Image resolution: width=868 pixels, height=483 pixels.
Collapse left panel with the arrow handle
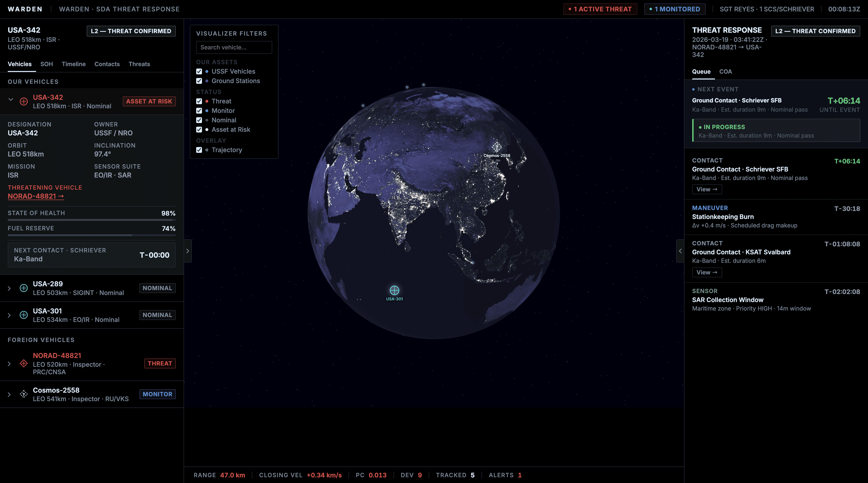[188, 251]
